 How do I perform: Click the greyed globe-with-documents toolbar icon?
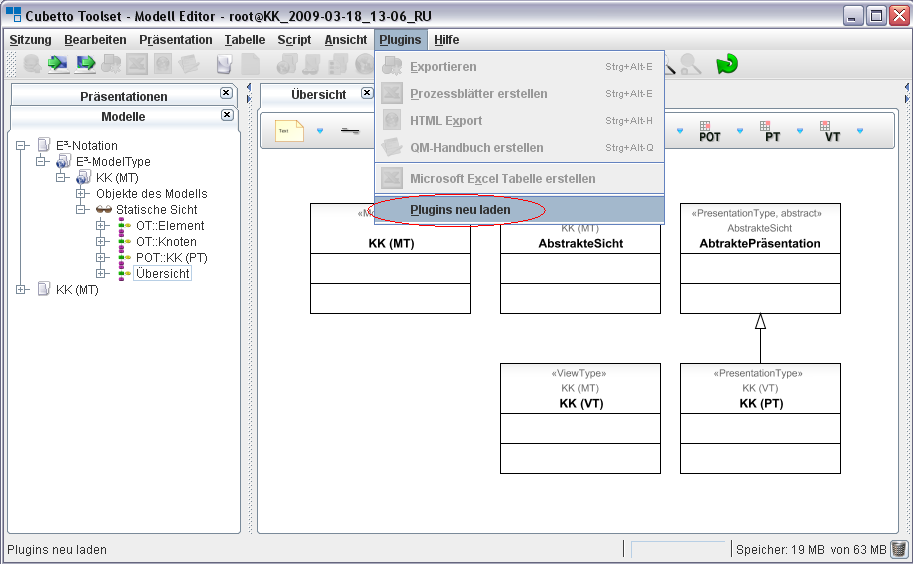(x=287, y=63)
